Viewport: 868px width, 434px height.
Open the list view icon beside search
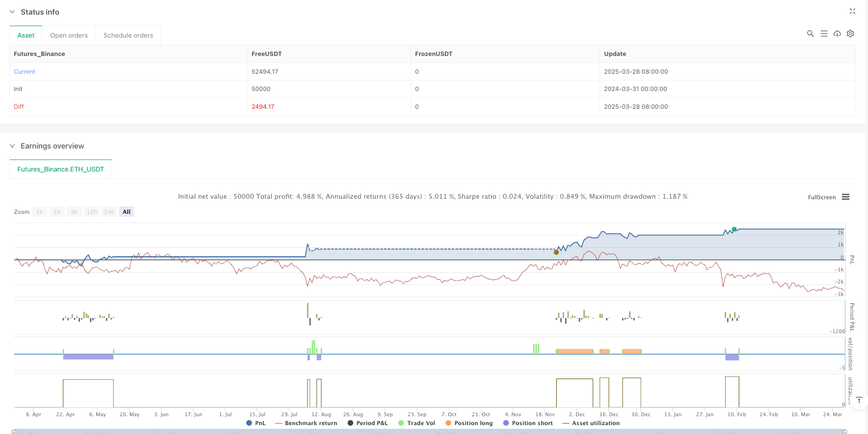tap(824, 33)
